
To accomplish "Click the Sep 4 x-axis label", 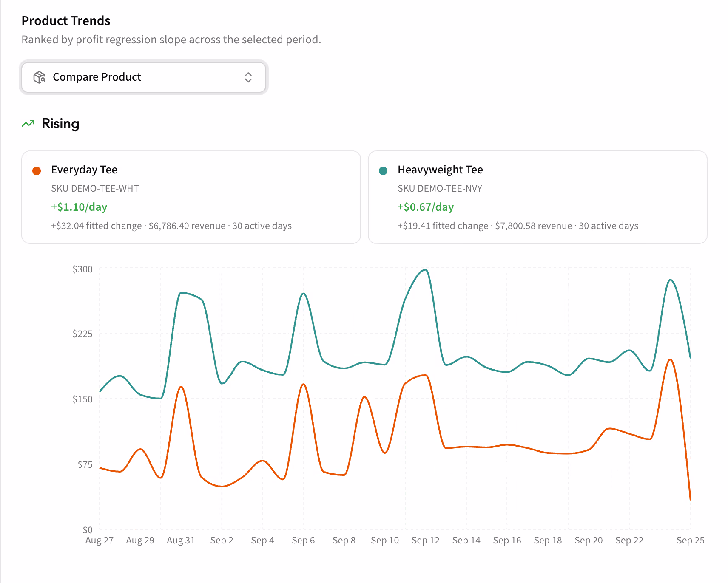I will (263, 541).
